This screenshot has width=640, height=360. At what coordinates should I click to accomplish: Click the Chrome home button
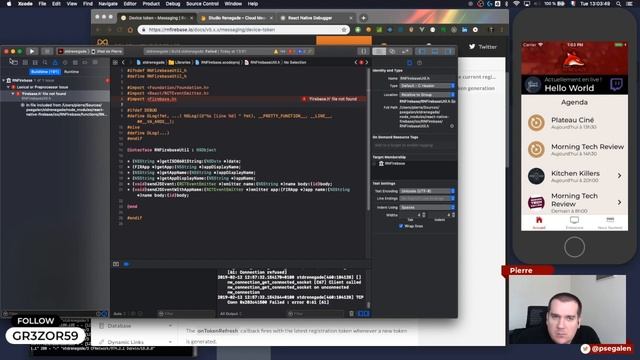(x=130, y=30)
